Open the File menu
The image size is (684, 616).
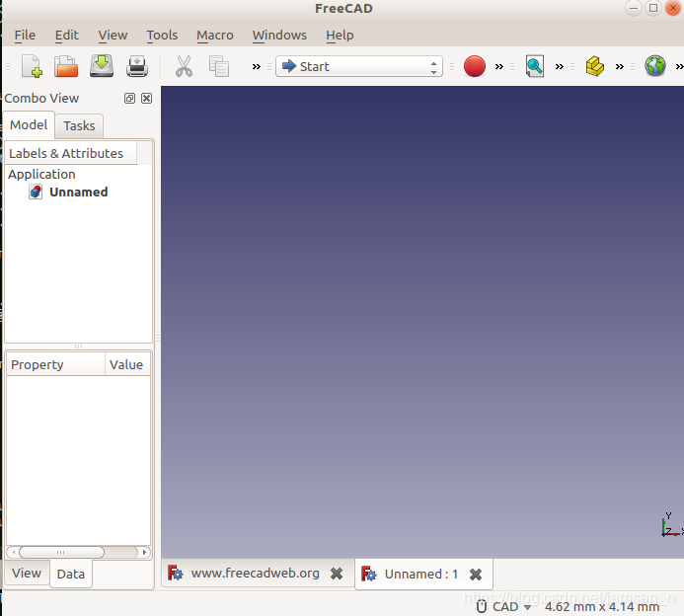coord(25,35)
